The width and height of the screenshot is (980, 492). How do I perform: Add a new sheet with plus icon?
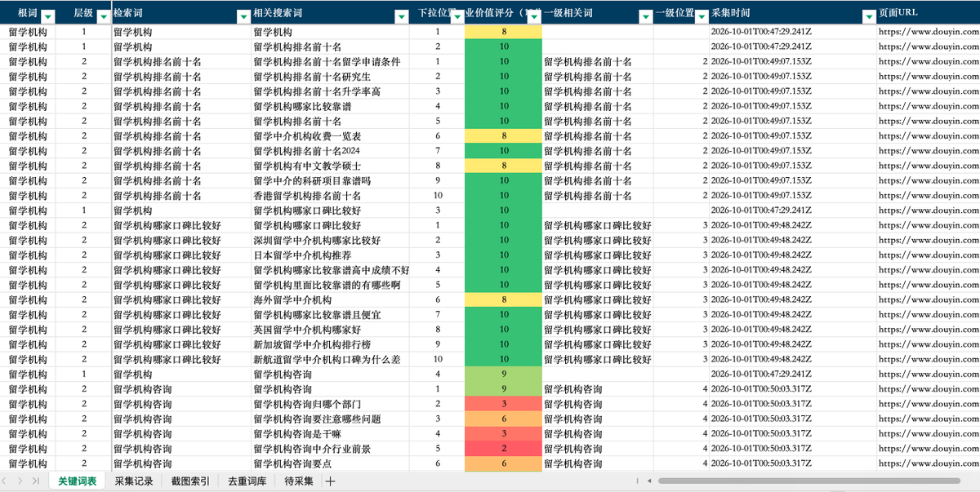click(330, 481)
